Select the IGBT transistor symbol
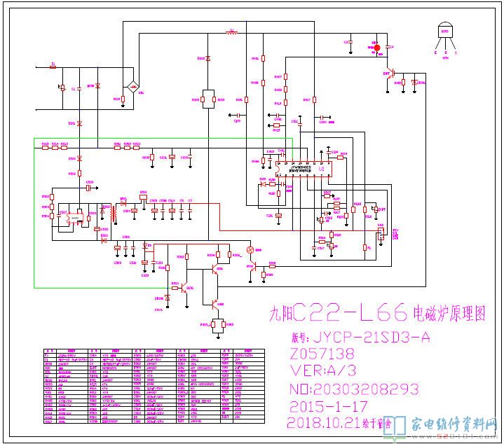Image resolution: width=504 pixels, height=444 pixels. [x=390, y=74]
